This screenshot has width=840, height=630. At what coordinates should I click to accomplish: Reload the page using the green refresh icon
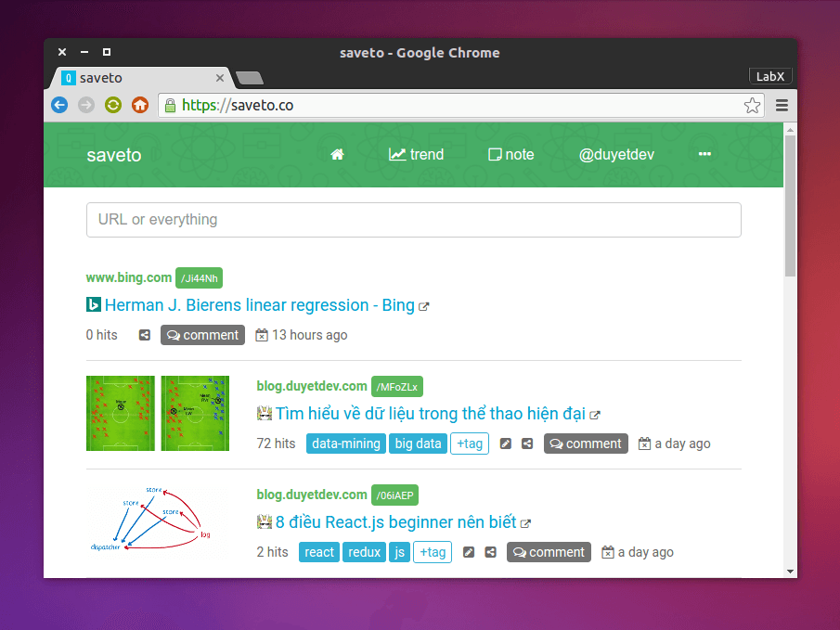[113, 106]
